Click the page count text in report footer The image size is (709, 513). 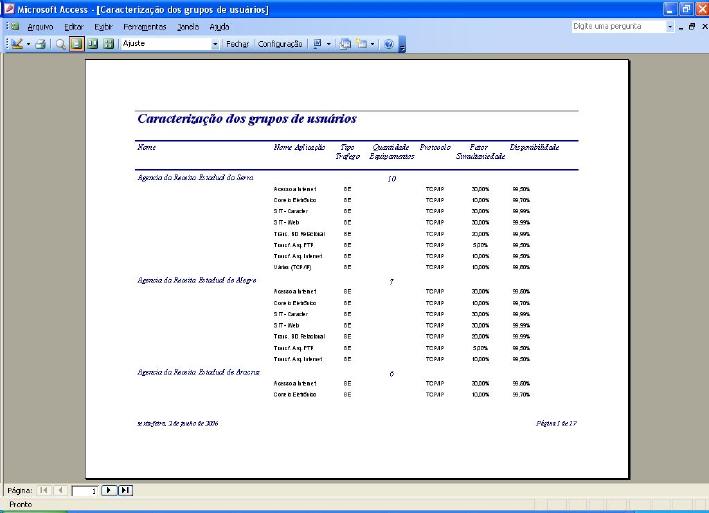tap(556, 424)
